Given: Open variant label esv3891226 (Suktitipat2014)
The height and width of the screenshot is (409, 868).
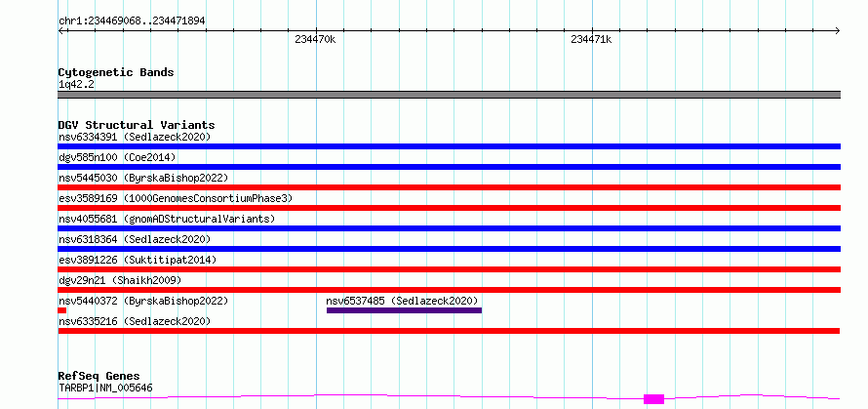Looking at the screenshot, I should click(x=138, y=260).
